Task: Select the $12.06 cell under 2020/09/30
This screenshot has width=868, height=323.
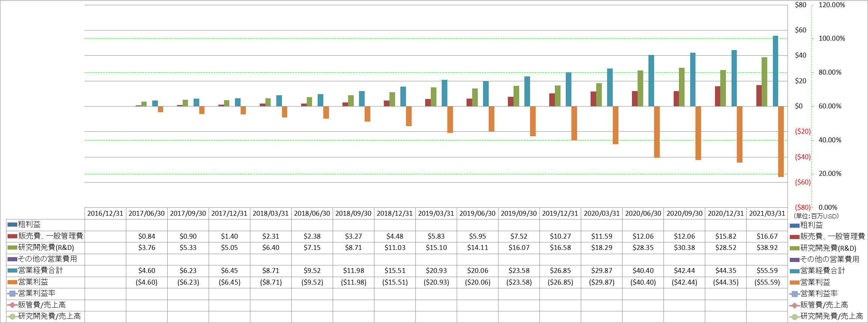Action: coord(685,236)
